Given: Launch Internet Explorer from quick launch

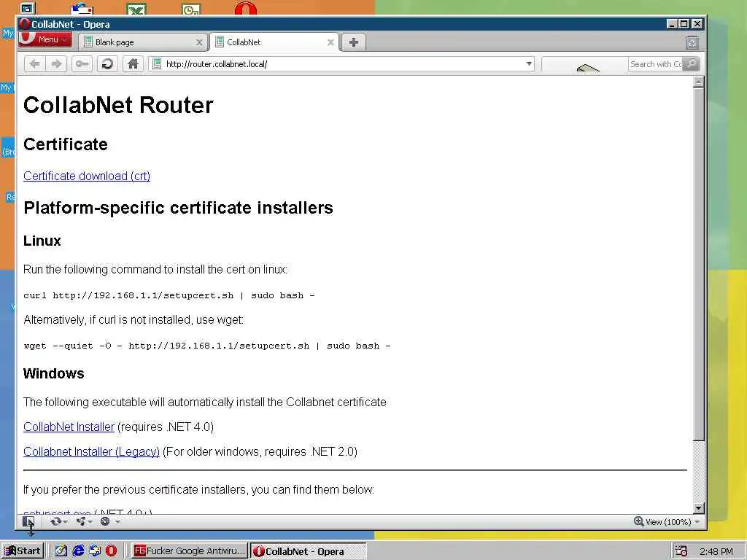Looking at the screenshot, I should pos(78,551).
